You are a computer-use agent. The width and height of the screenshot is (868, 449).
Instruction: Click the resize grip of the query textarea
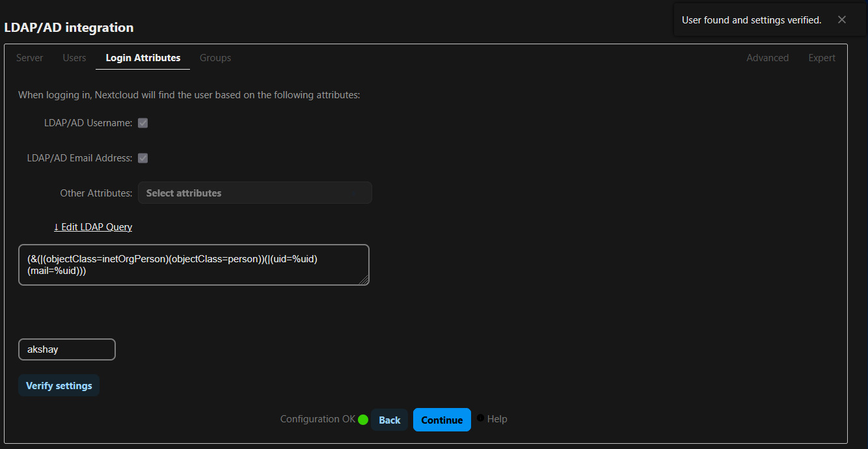(364, 280)
